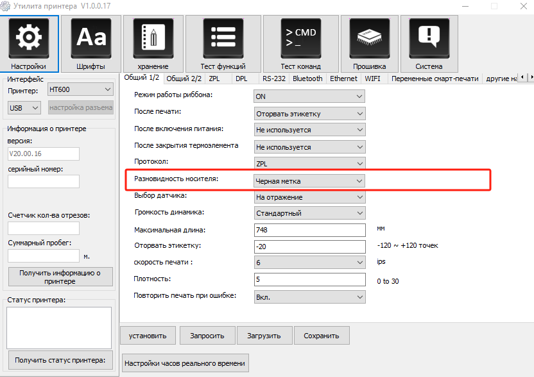Expand Разновидность носителя dropdown
Viewport: 534px width, 377px height.
[x=309, y=181]
